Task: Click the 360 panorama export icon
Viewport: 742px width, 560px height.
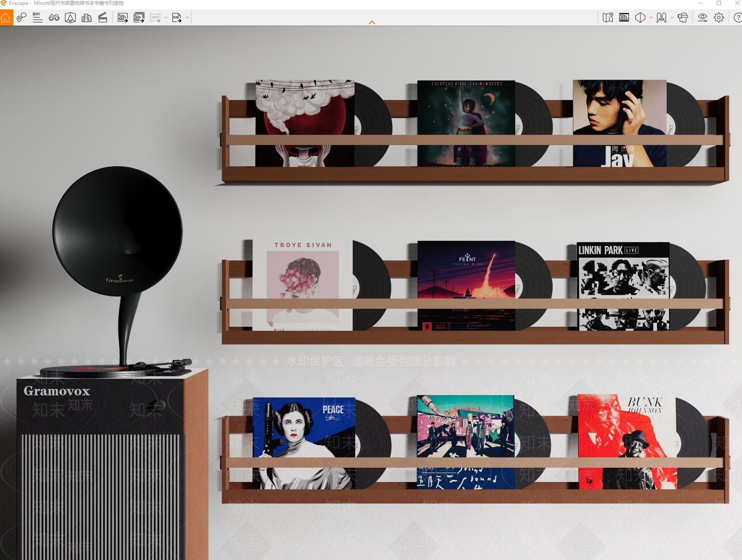Action: 155,18
